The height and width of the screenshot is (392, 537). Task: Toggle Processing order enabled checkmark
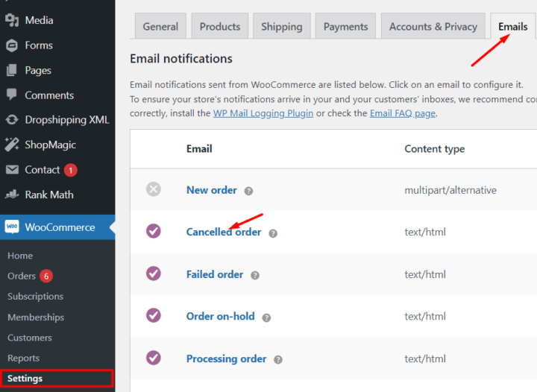(154, 358)
